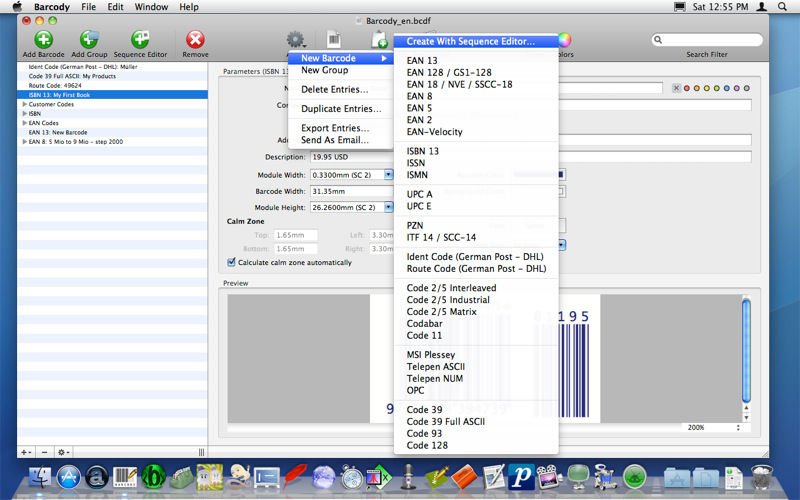Open the Trash in the Dock

click(762, 477)
